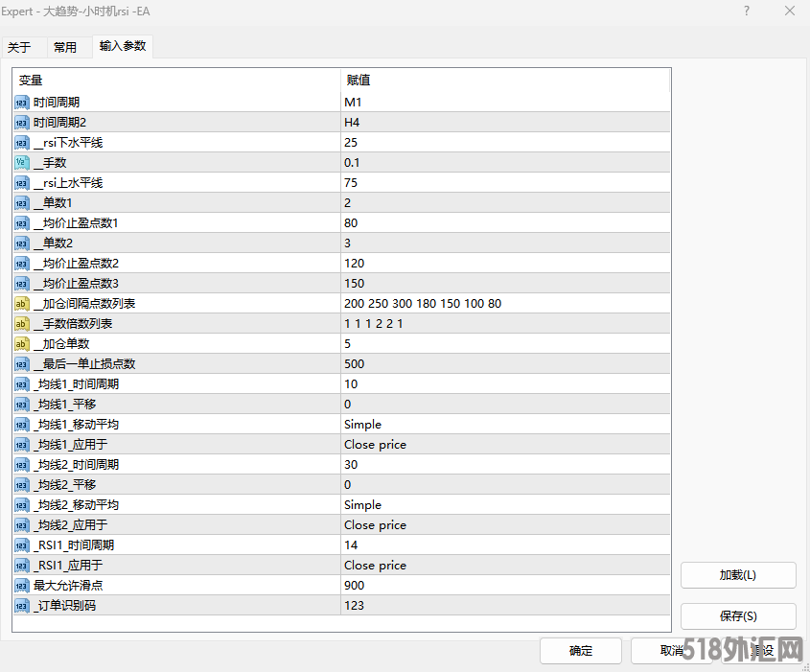The width and height of the screenshot is (810, 672).
Task: Switch to the 常用 tab
Action: tap(65, 48)
